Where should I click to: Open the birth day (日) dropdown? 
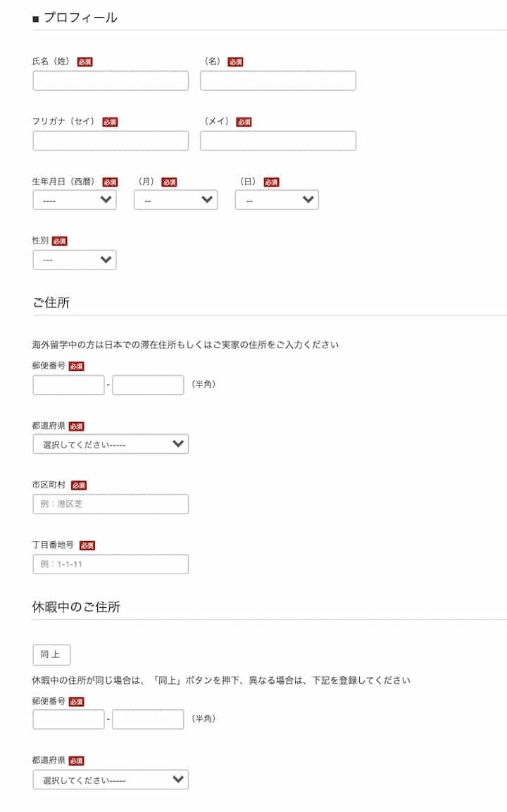(277, 201)
